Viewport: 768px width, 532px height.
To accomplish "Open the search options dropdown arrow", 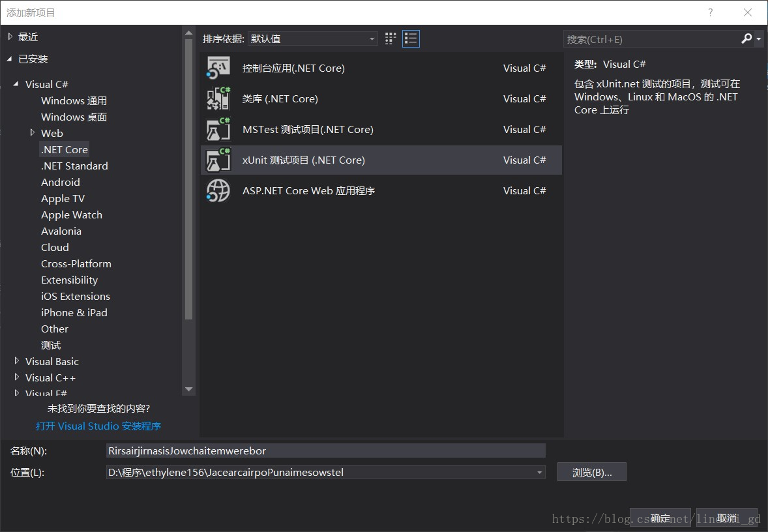I will click(759, 38).
